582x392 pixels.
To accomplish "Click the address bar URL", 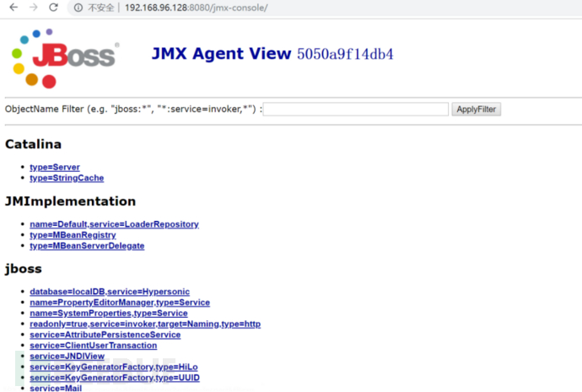I will [196, 8].
